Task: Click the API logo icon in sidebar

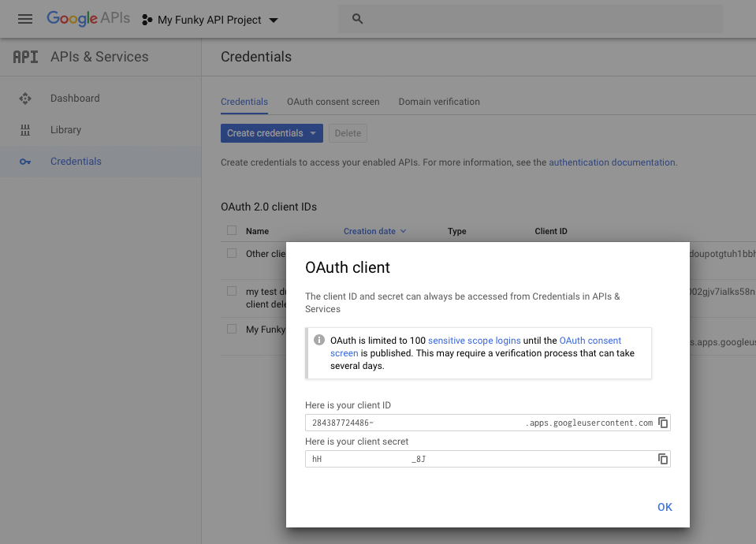Action: tap(25, 57)
